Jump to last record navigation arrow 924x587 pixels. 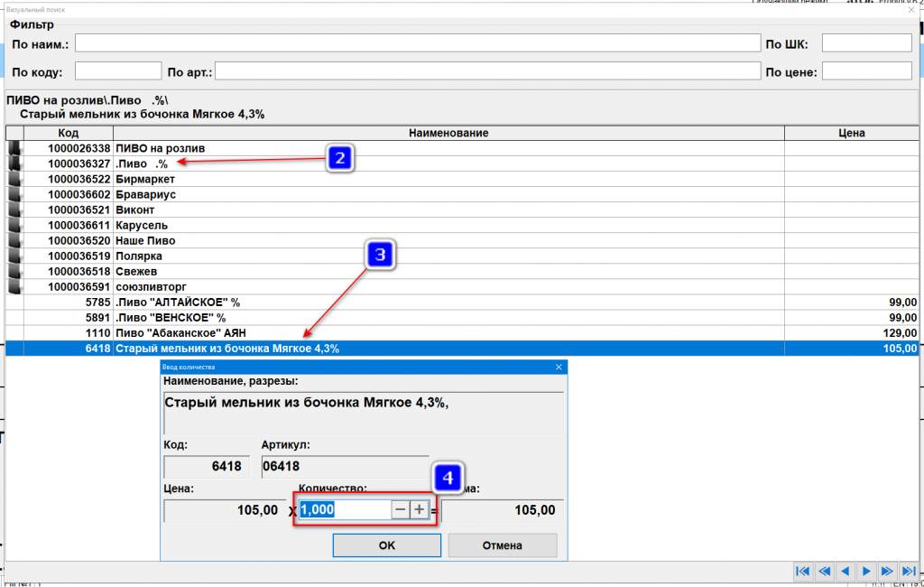tap(908, 571)
